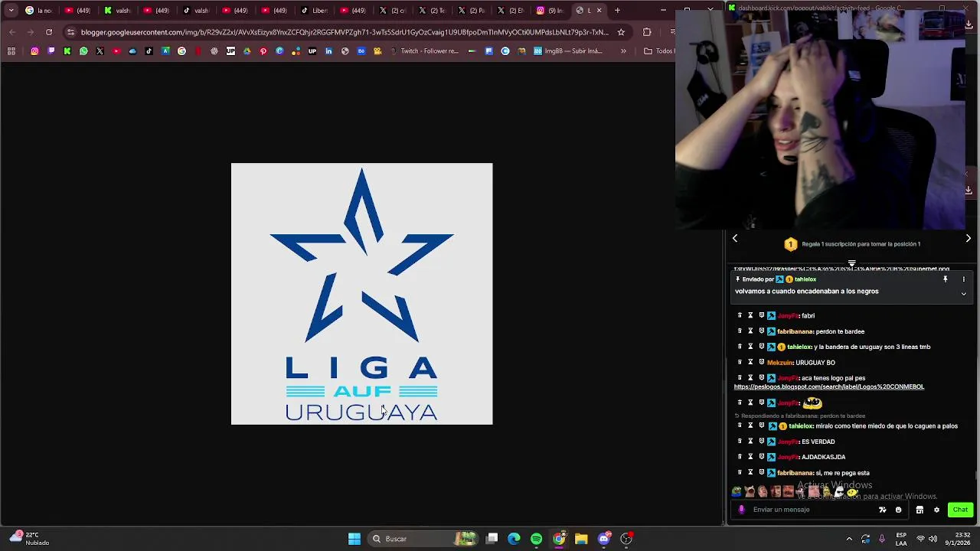Timeout JonyFz 'ES VERDAD' hourglass icon
The image size is (980, 551).
pos(750,442)
